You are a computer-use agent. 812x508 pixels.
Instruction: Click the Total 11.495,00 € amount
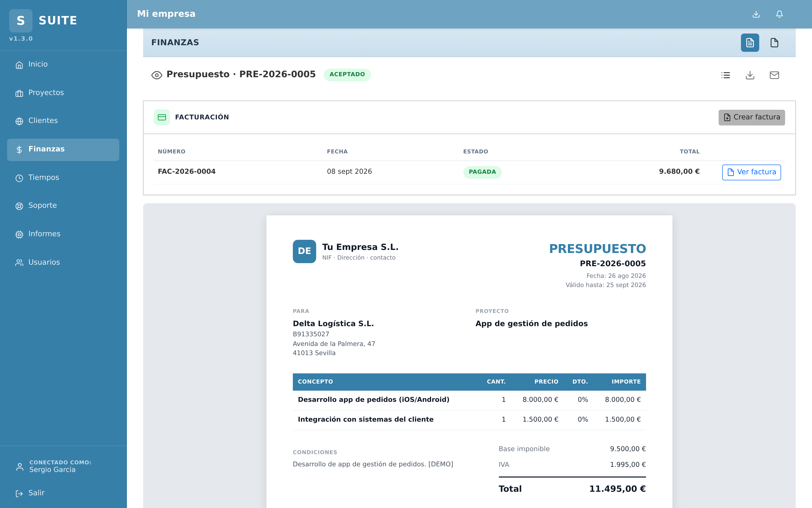(617, 489)
